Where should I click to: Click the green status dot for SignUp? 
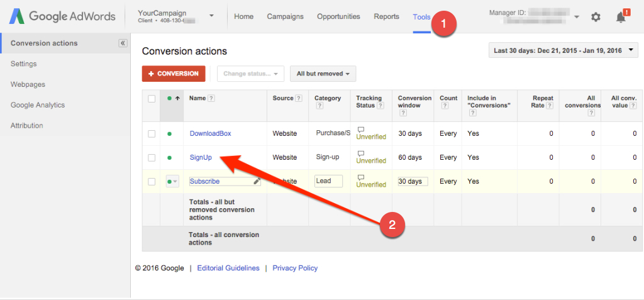(169, 157)
